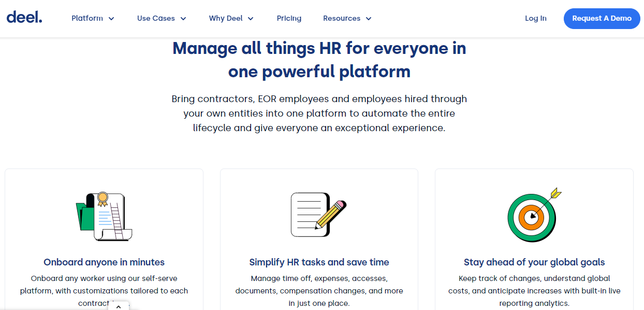This screenshot has width=644, height=310.
Task: Expand the Why Deel dropdown
Action: (x=231, y=18)
